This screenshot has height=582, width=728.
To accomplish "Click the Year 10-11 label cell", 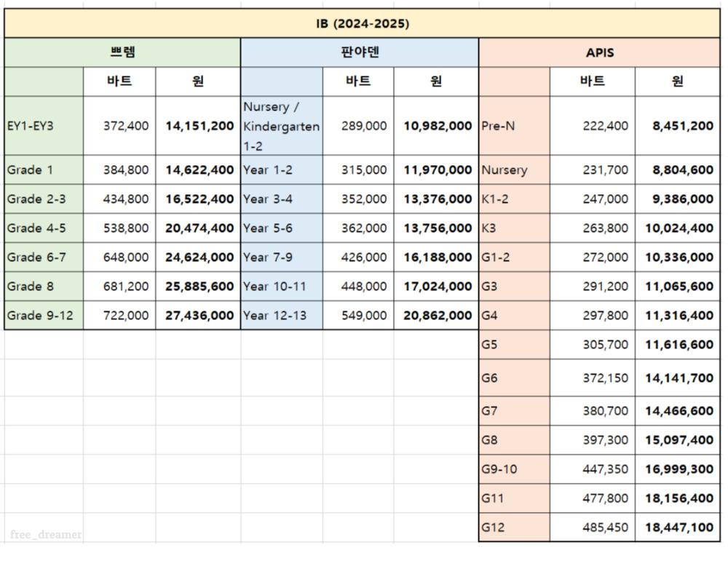I will [x=282, y=287].
